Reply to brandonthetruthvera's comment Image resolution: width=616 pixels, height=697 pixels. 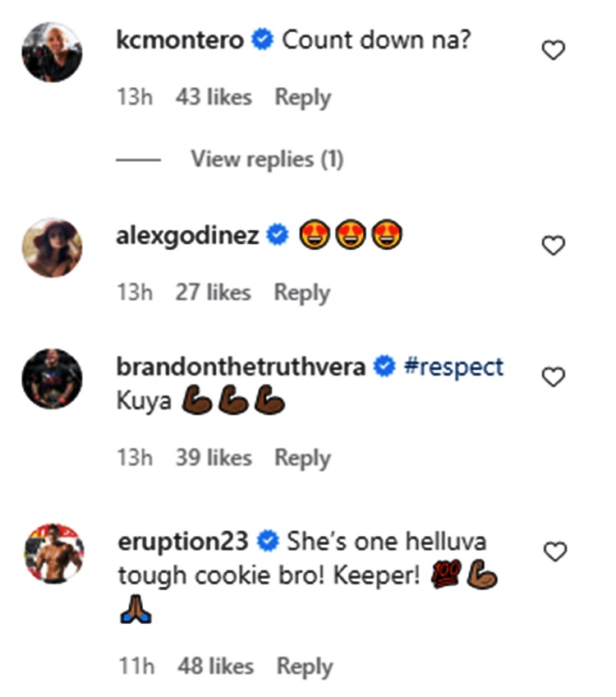[302, 458]
